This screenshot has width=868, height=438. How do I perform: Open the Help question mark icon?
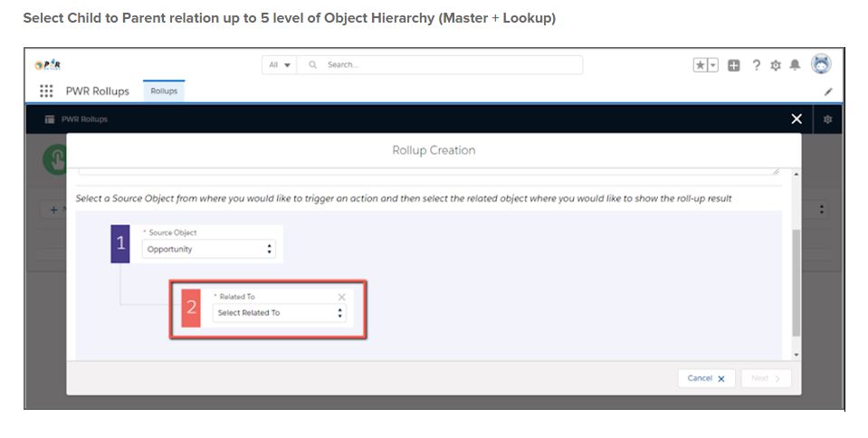pos(757,65)
